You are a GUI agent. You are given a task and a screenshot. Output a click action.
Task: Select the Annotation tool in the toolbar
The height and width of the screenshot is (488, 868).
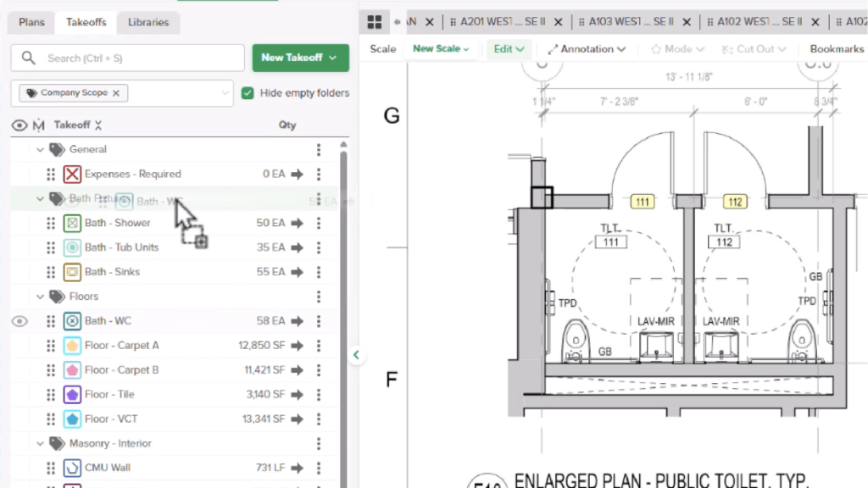coord(585,48)
